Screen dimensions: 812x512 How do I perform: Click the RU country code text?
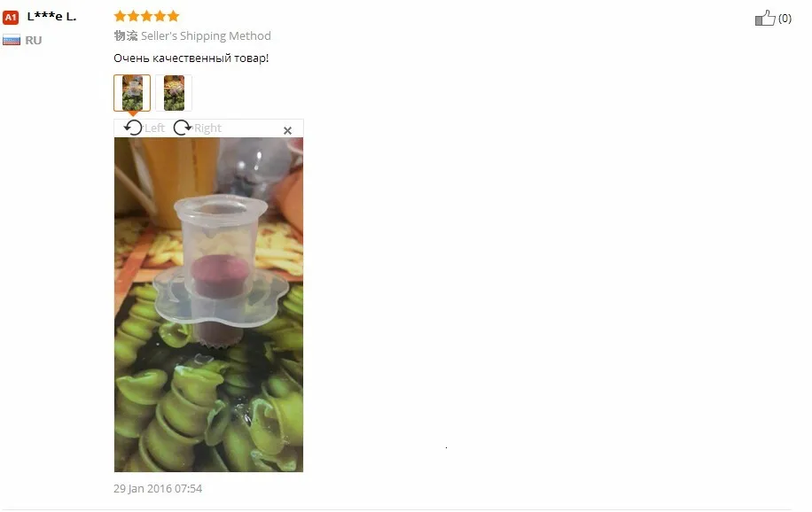(x=33, y=41)
